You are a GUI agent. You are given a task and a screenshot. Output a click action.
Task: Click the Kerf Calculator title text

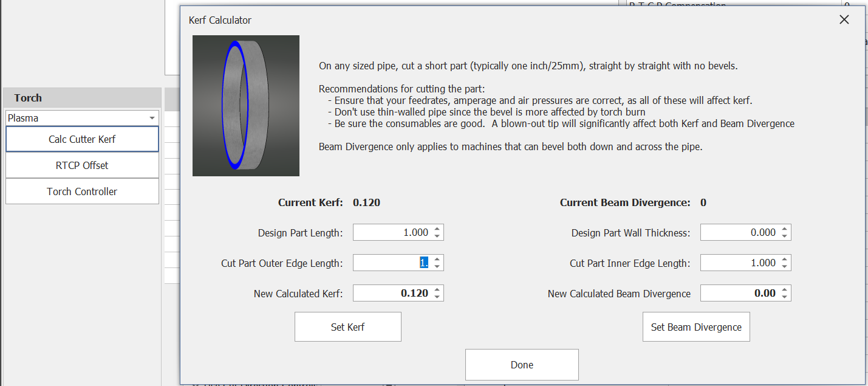click(x=220, y=20)
